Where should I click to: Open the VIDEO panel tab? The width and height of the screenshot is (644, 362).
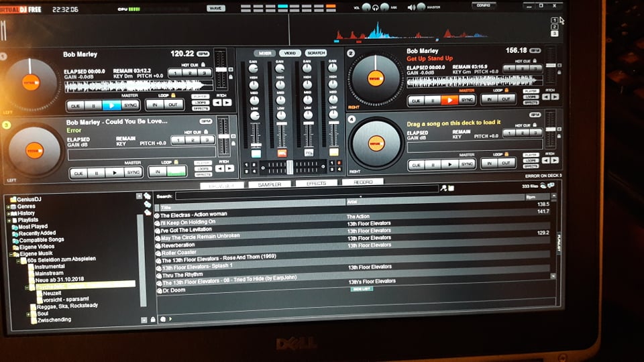point(290,53)
